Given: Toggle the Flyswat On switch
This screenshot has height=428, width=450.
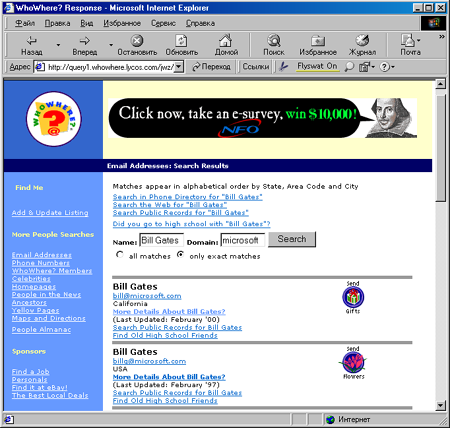Looking at the screenshot, I should coord(317,66).
